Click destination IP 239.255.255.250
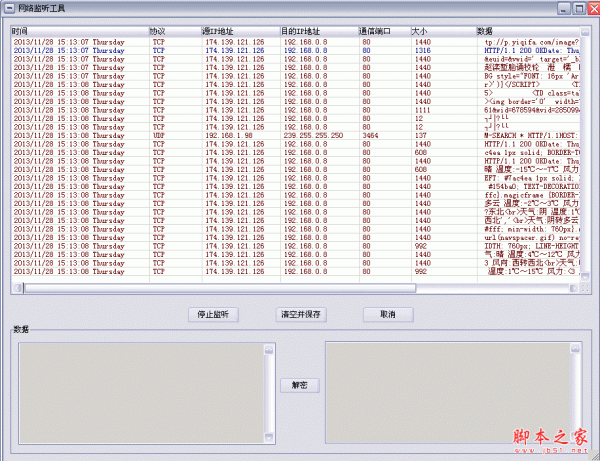Viewport: 600px width, 461px height. pyautogui.click(x=313, y=135)
